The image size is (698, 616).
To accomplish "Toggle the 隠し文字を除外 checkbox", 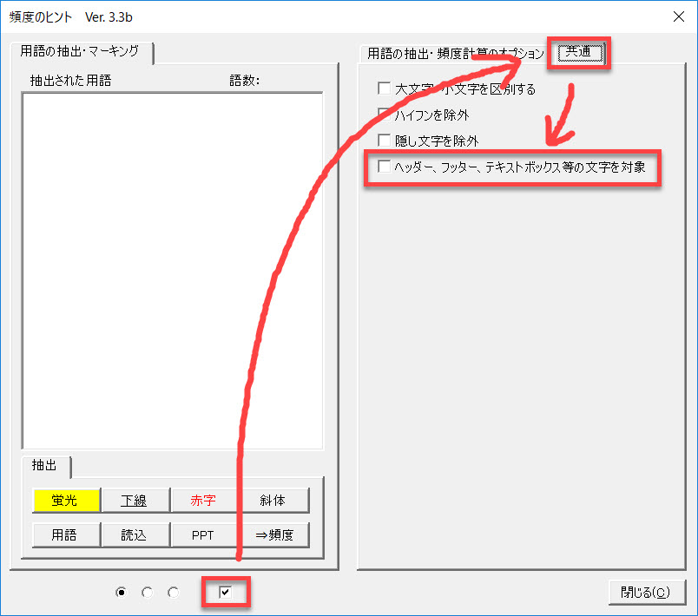I will coord(384,141).
